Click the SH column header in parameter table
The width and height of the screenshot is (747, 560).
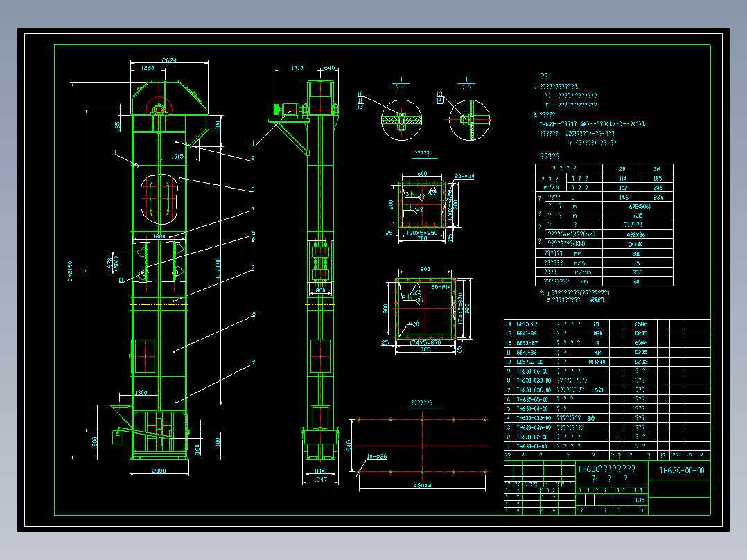657,169
